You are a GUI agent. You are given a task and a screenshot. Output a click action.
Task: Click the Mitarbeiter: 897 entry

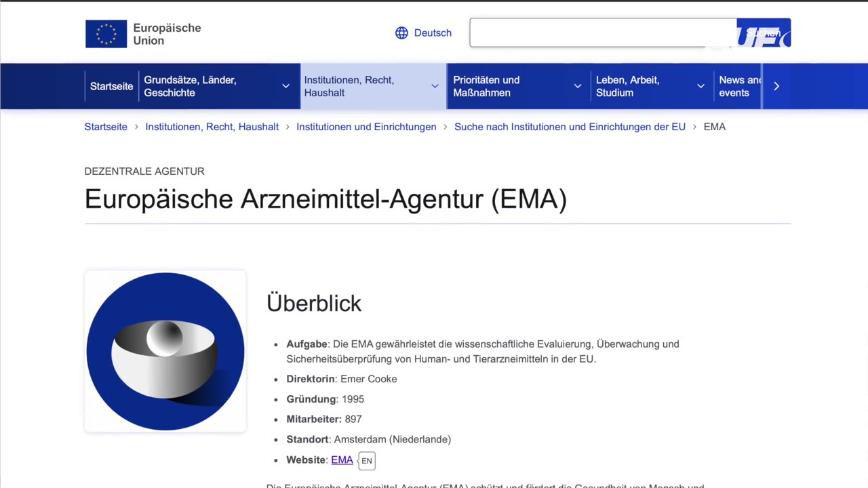[x=324, y=419]
